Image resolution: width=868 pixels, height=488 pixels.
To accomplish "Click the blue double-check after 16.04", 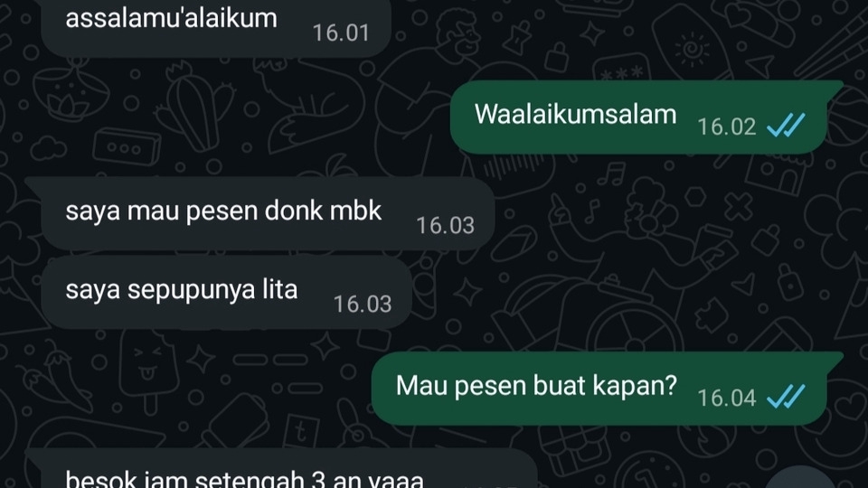I will coord(786,397).
